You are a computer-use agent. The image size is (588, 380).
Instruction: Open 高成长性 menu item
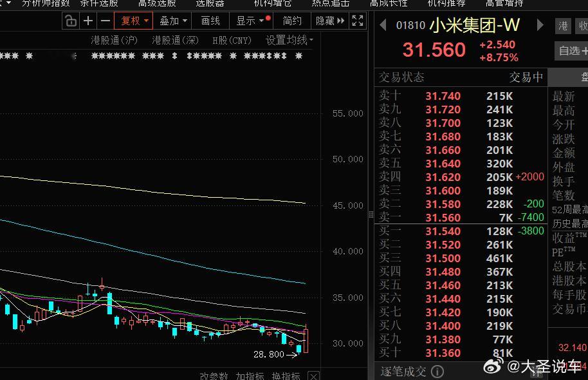coord(389,3)
